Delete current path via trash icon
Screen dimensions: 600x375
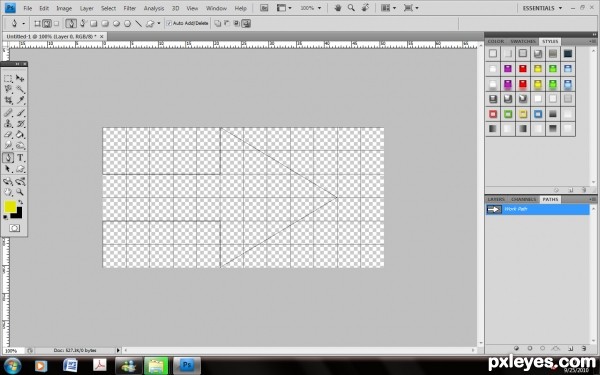coord(584,349)
